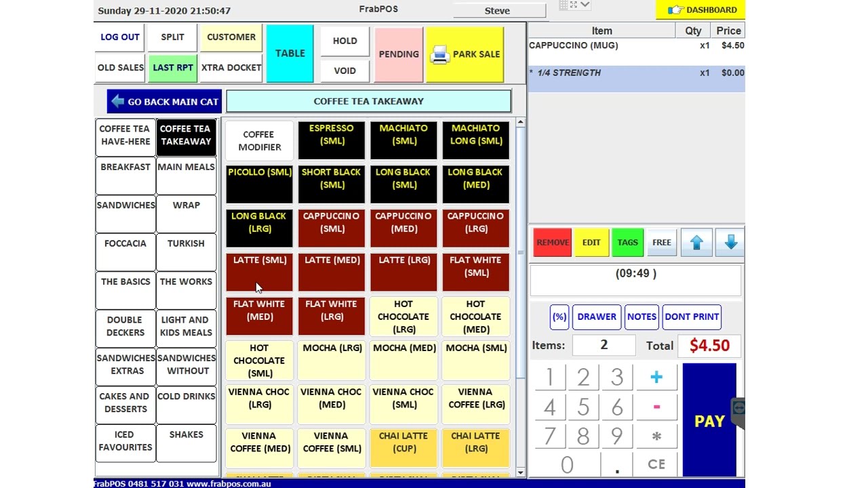Click the small grid icon at top
This screenshot has width=868, height=488.
coord(563,5)
